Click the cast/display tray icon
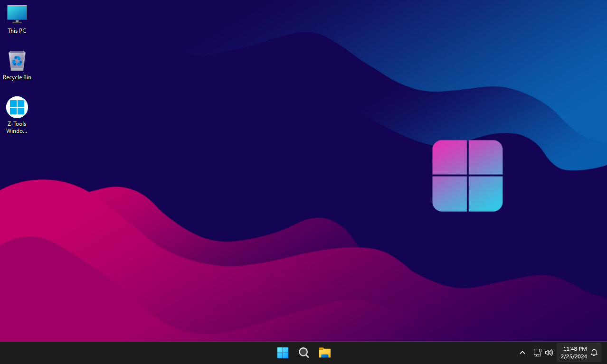This screenshot has width=607, height=364. pos(537,353)
